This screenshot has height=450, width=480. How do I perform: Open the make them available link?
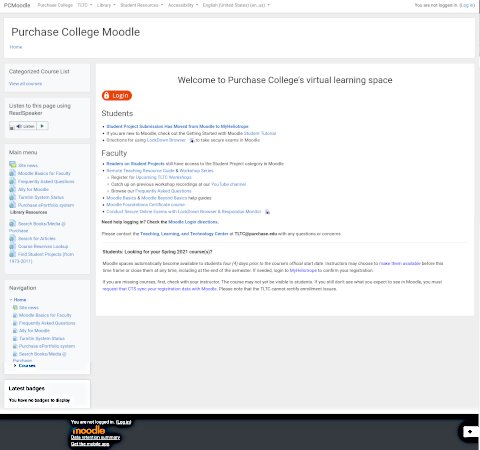pos(400,263)
